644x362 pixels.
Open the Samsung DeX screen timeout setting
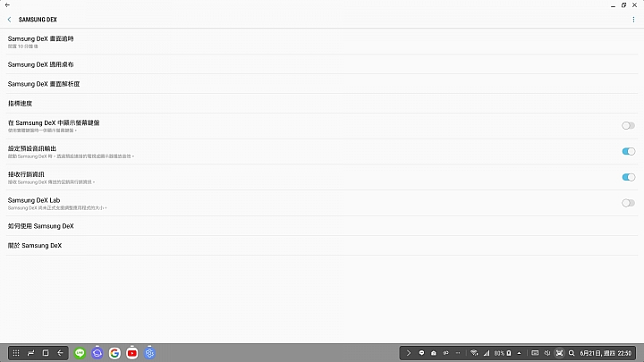322,41
